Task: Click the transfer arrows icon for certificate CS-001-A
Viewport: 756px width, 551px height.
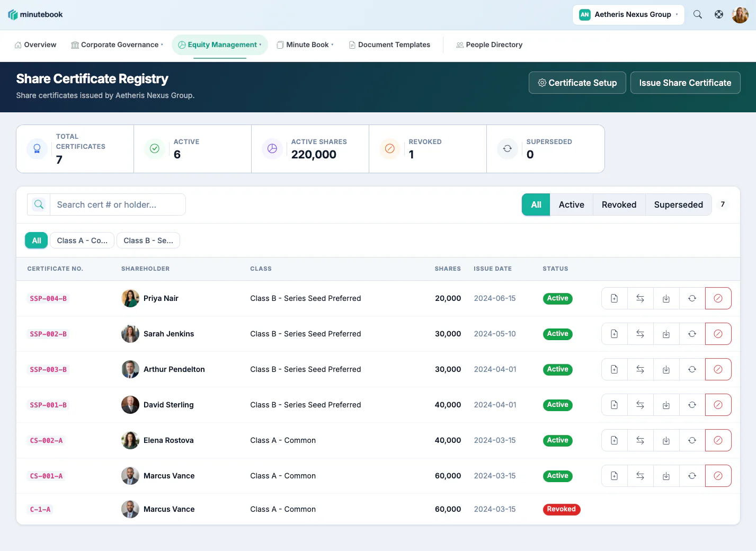Action: click(x=640, y=476)
